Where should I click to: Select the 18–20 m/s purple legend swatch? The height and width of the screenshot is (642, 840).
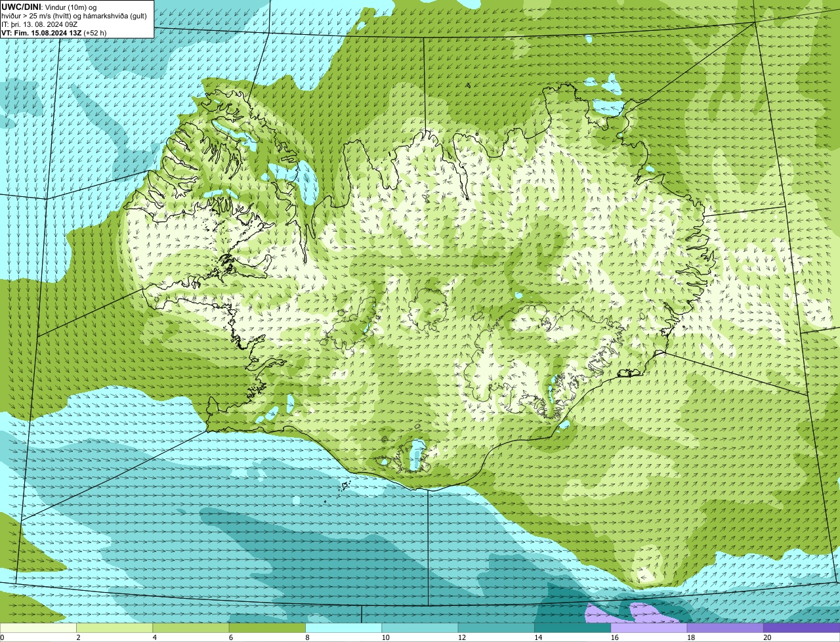pyautogui.click(x=725, y=628)
